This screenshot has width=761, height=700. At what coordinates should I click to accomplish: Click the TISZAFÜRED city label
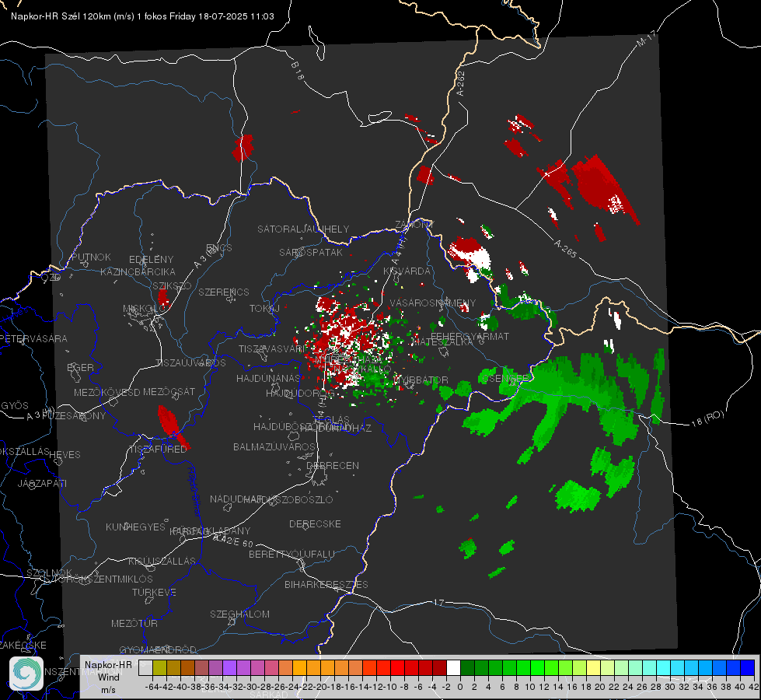click(x=159, y=450)
